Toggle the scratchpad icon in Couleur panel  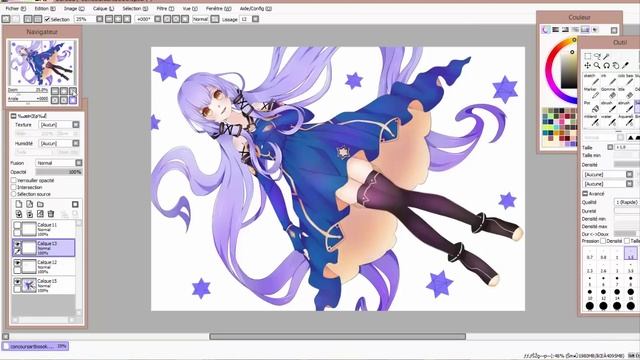coord(595,29)
